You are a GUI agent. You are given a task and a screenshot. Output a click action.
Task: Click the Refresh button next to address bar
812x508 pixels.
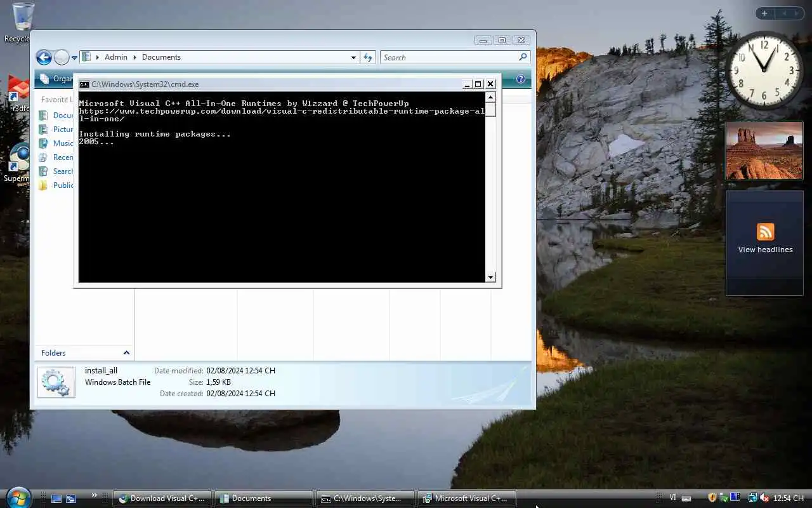368,57
